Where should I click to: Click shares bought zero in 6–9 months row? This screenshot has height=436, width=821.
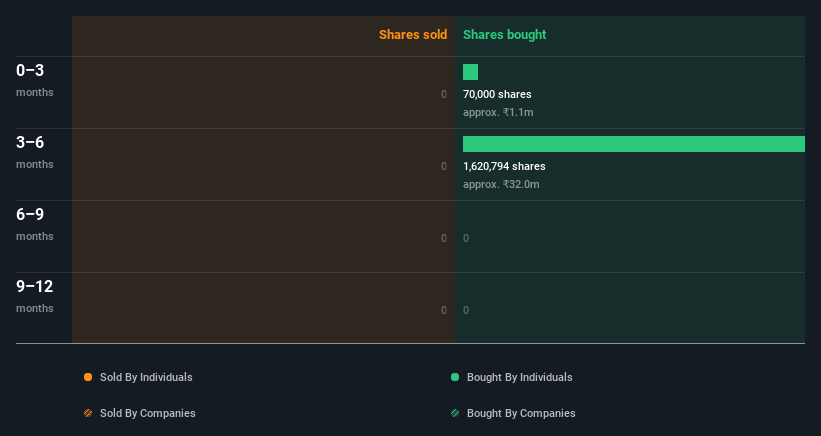pyautogui.click(x=466, y=238)
